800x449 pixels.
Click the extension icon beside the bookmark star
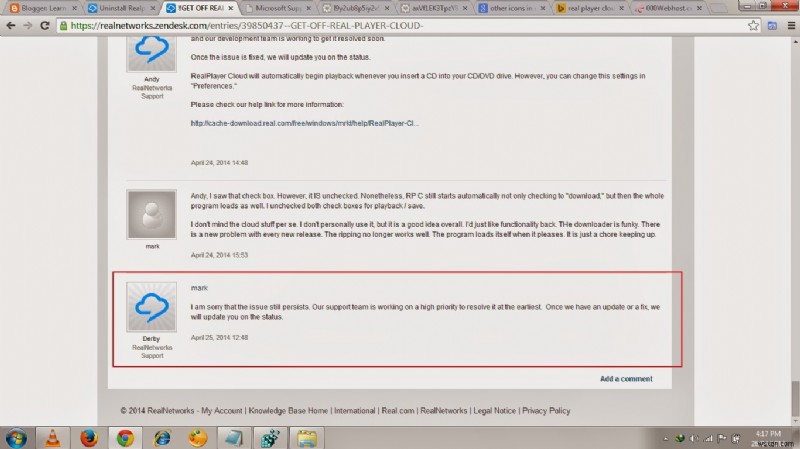(772, 26)
